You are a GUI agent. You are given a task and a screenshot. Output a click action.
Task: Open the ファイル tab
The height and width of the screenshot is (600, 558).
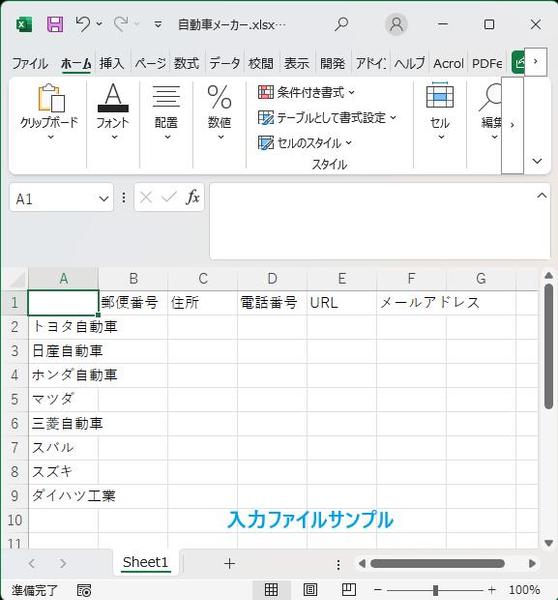coord(30,64)
